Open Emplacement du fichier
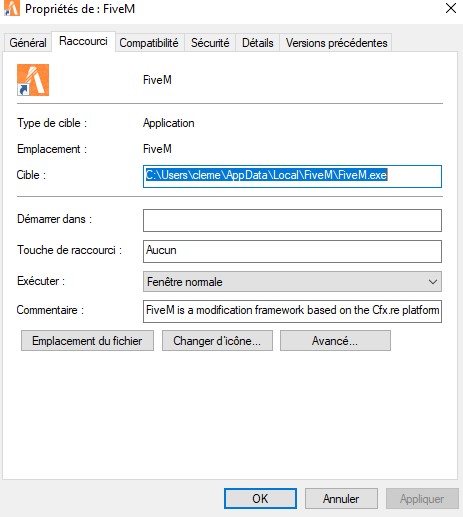Image resolution: width=463 pixels, height=517 pixels. [87, 341]
